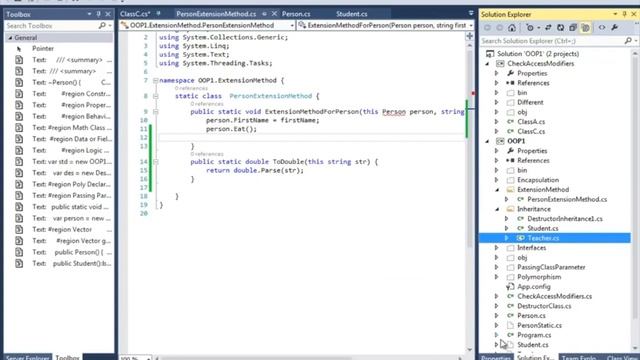Switch to ClassC.cs tab
The width and height of the screenshot is (640, 360).
coord(135,14)
